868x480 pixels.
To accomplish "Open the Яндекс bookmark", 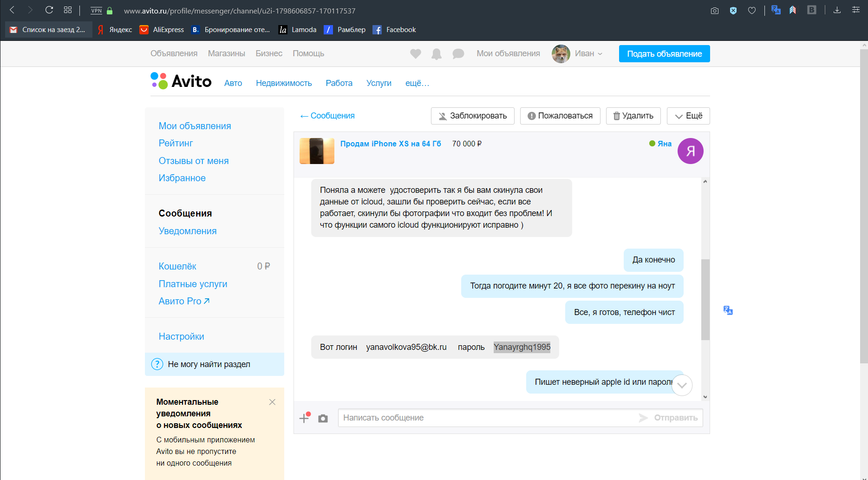I will tap(115, 30).
